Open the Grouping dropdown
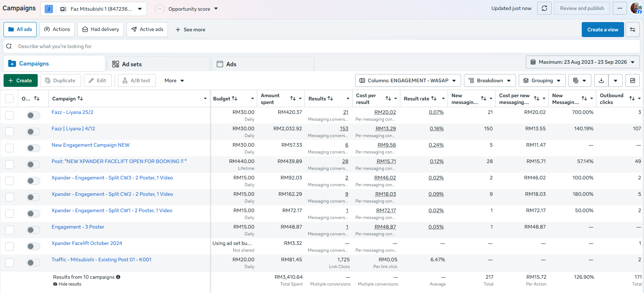Screen dimensions: 644x293 point(542,80)
